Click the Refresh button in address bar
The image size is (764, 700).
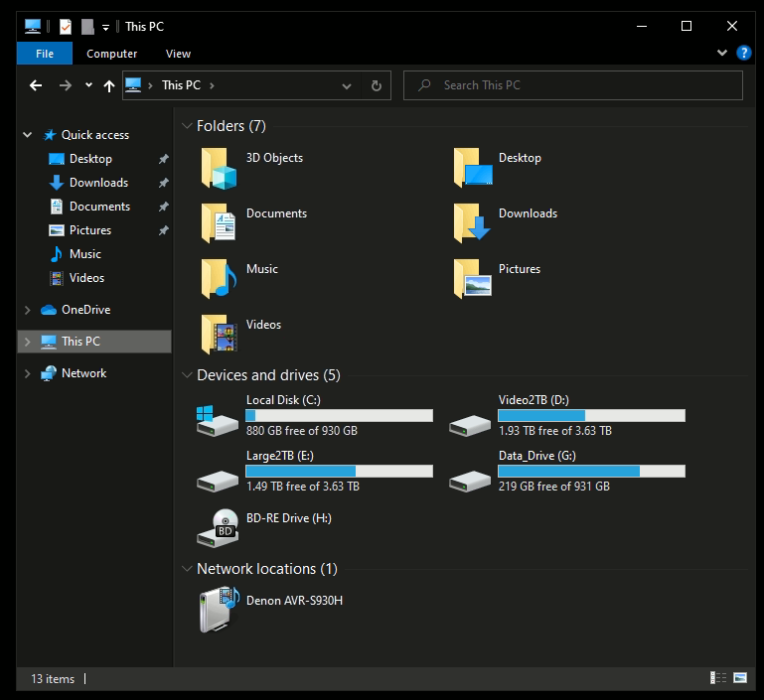[x=376, y=85]
